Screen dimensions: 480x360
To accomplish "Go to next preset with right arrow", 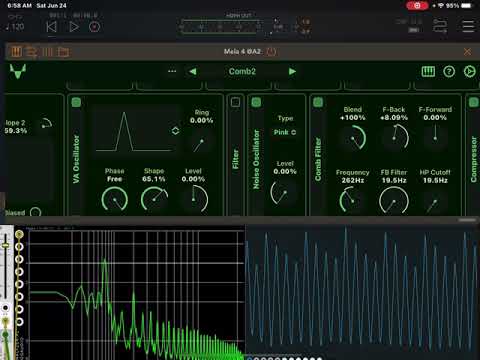I will 292,71.
